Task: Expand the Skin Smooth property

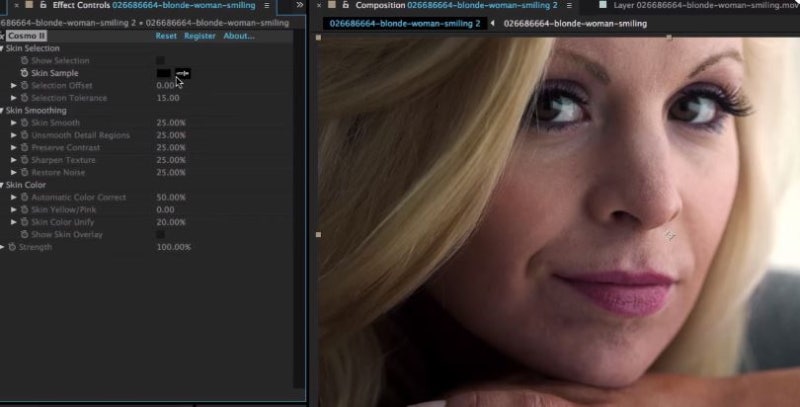Action: [14, 123]
